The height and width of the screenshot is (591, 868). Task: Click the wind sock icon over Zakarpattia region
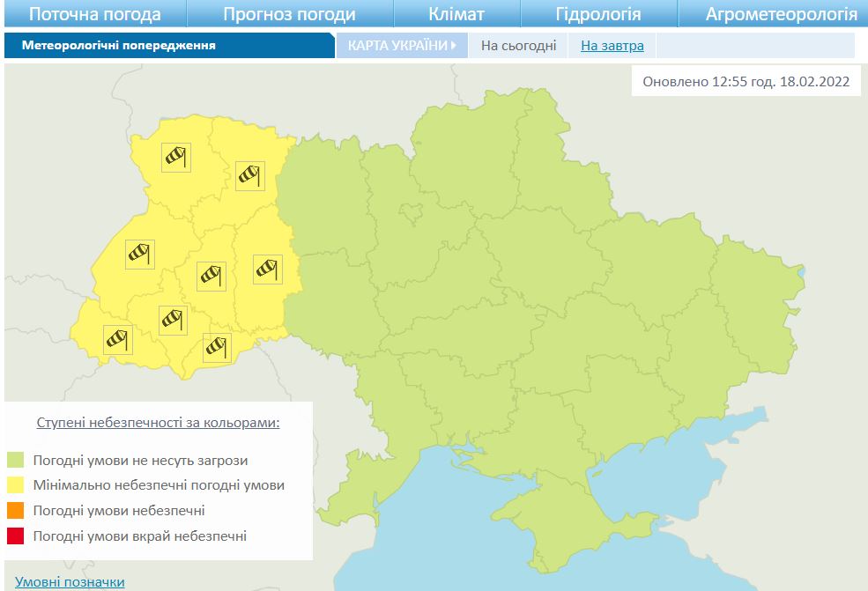click(117, 339)
